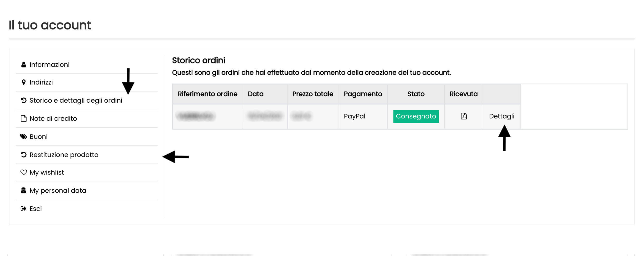Click the Note di credito document icon
The width and height of the screenshot is (644, 256).
[23, 118]
